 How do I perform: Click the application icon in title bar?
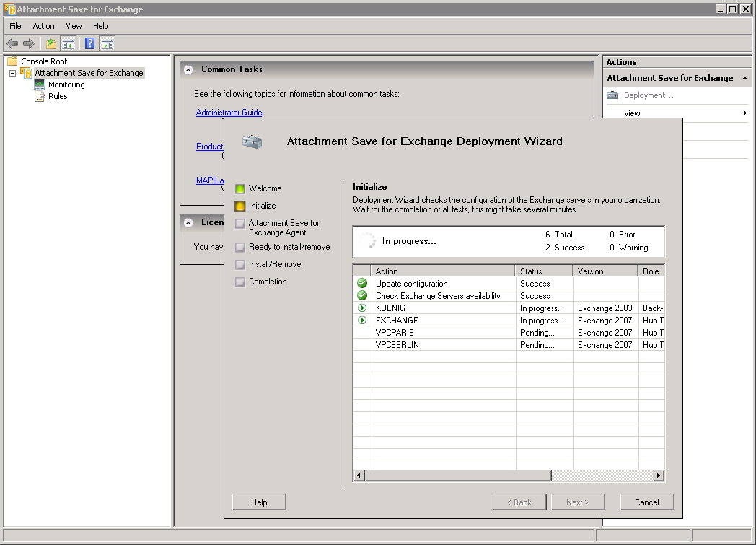pos(9,9)
